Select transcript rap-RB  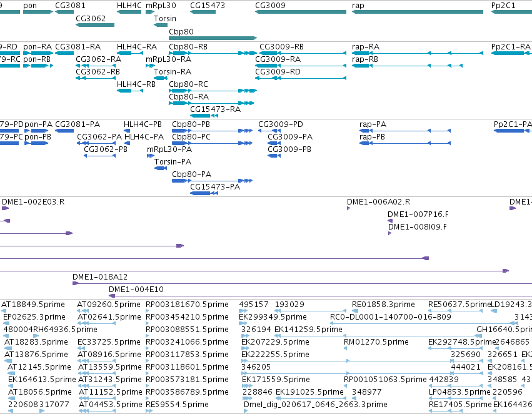point(365,59)
